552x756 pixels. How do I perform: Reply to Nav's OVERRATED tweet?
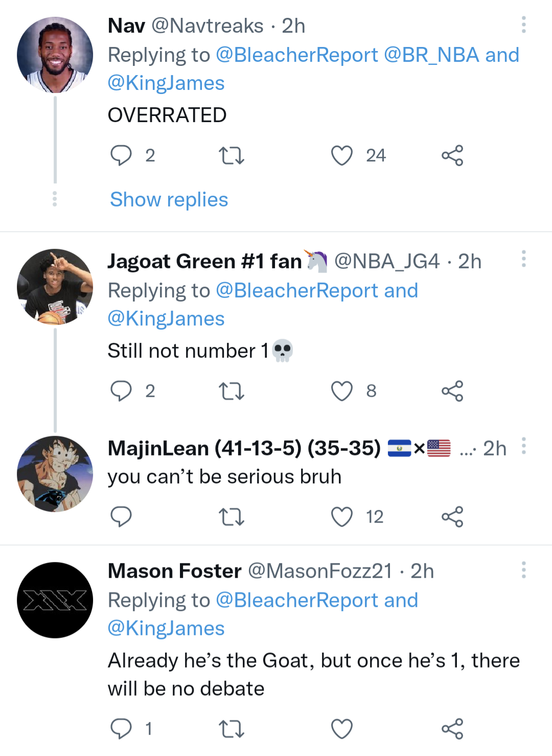122,155
